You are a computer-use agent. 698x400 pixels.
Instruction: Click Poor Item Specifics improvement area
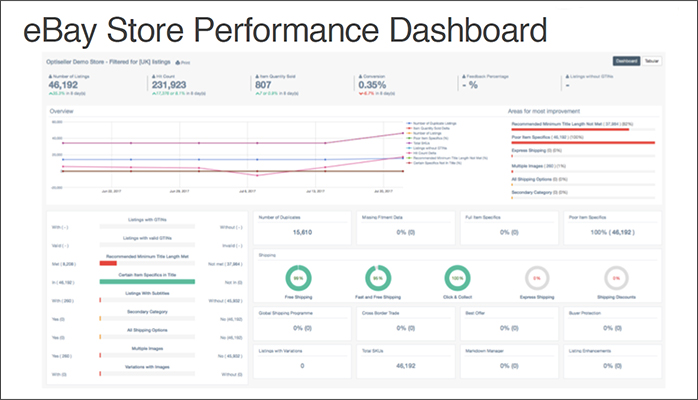(x=583, y=139)
